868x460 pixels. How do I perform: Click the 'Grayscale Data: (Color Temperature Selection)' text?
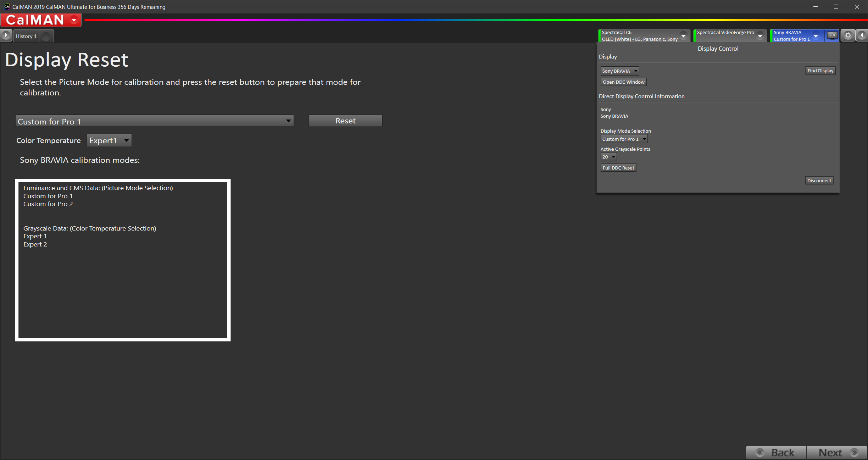(90, 228)
